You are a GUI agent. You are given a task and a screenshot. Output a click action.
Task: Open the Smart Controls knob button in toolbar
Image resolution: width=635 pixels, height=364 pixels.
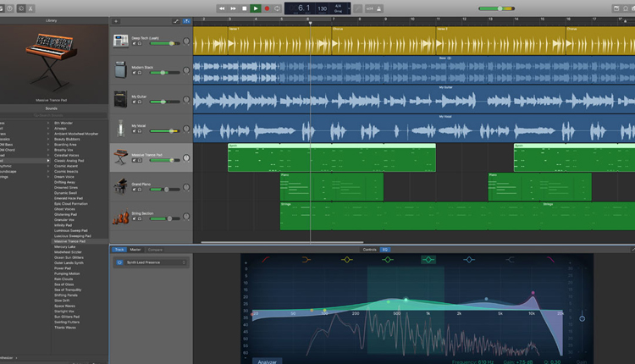tap(21, 8)
